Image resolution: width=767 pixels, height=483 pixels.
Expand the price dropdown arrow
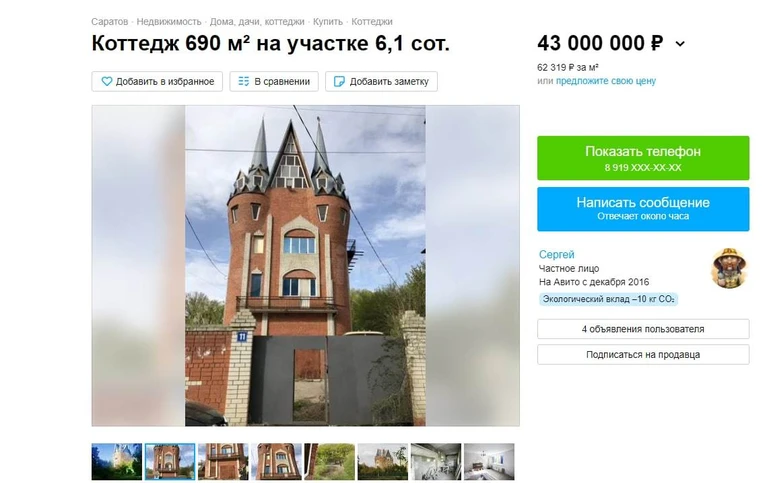click(x=680, y=44)
